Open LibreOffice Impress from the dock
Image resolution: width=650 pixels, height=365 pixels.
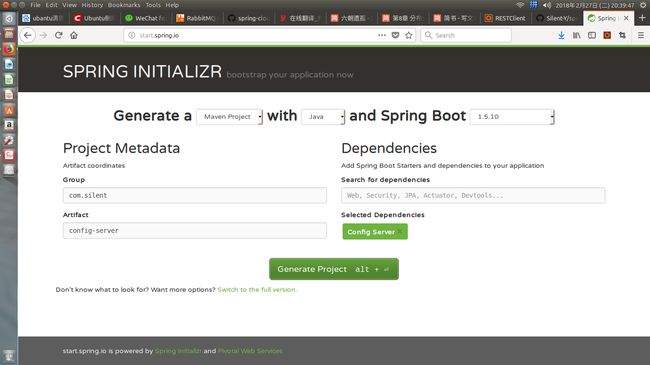(9, 95)
